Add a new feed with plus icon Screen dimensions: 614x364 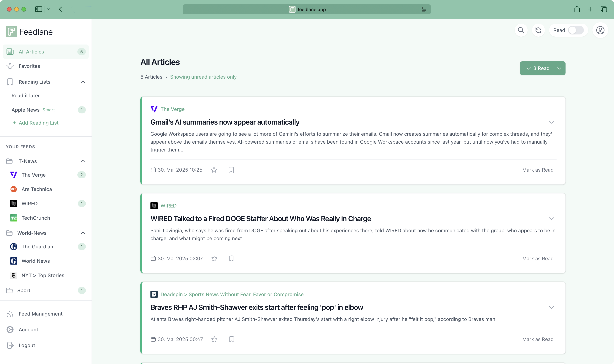click(x=83, y=146)
